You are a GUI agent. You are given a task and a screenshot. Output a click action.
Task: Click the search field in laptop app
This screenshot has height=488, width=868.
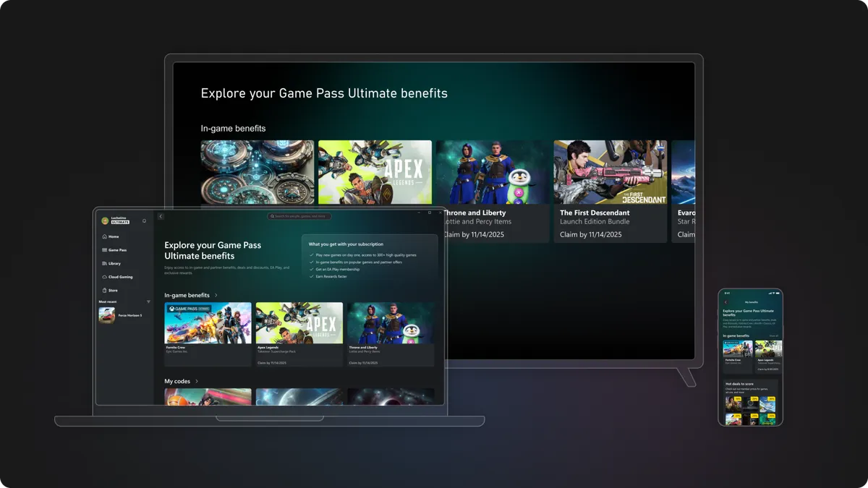299,216
